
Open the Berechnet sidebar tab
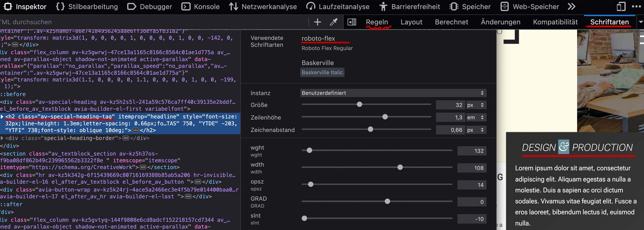point(452,22)
